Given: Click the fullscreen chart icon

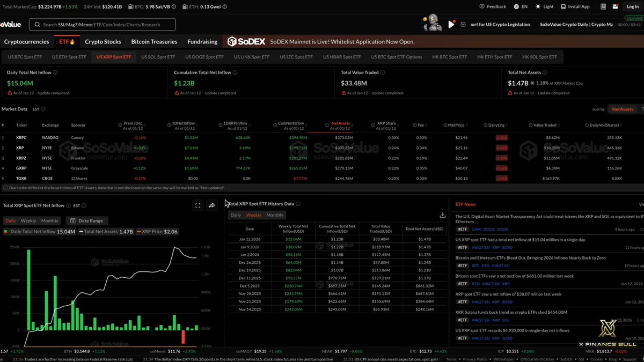Looking at the screenshot, I should (x=198, y=205).
